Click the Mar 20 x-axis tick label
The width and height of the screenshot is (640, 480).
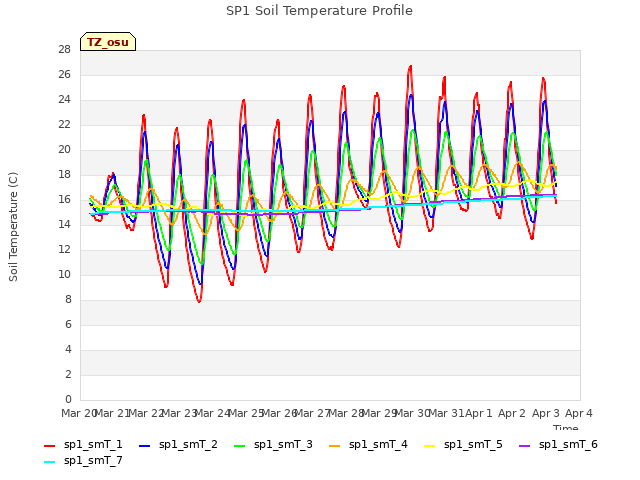click(x=79, y=413)
